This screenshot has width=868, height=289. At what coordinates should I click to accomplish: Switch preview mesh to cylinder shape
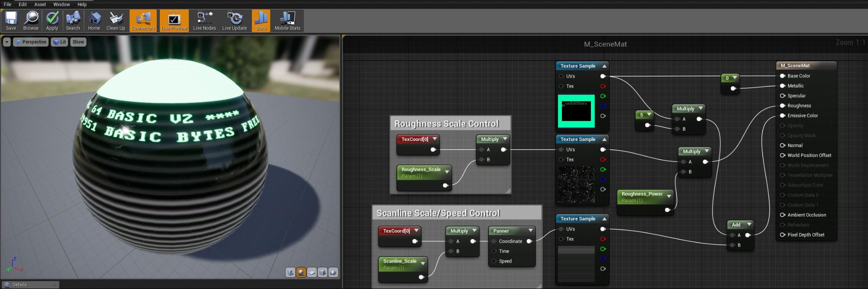click(290, 273)
